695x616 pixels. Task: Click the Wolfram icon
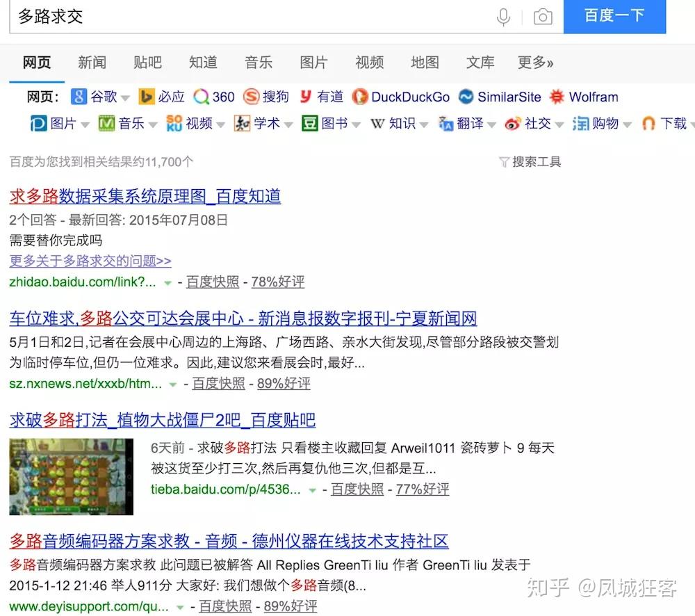pos(557,96)
